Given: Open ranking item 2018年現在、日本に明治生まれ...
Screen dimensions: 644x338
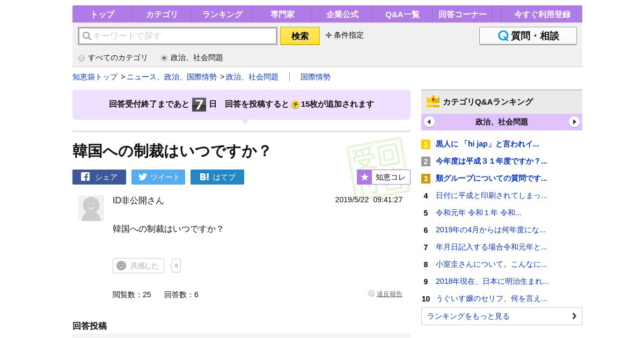Looking at the screenshot, I should tap(493, 281).
